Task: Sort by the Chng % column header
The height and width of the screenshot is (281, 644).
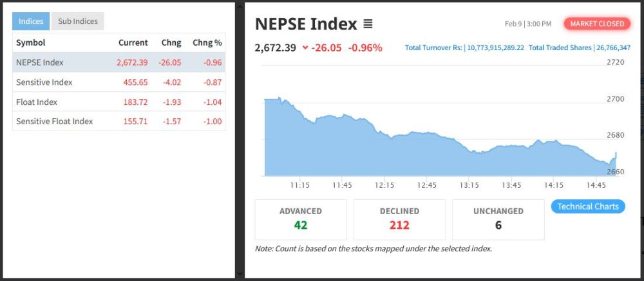Action: tap(207, 42)
